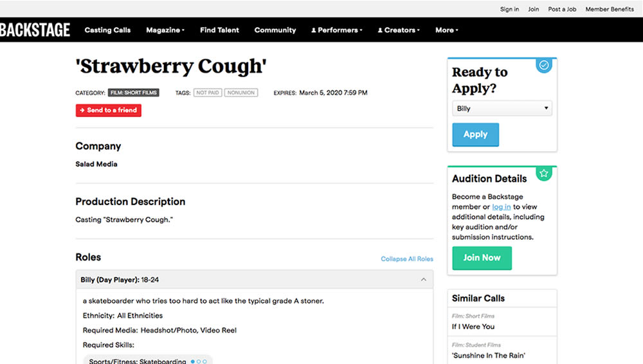The height and width of the screenshot is (364, 643).
Task: Expand the Creators menu
Action: (x=399, y=30)
